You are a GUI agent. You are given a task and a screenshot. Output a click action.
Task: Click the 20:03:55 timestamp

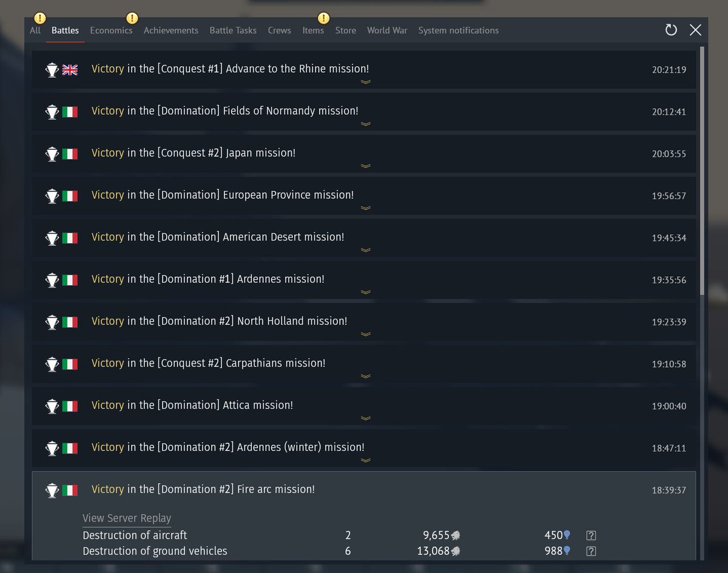pyautogui.click(x=669, y=154)
